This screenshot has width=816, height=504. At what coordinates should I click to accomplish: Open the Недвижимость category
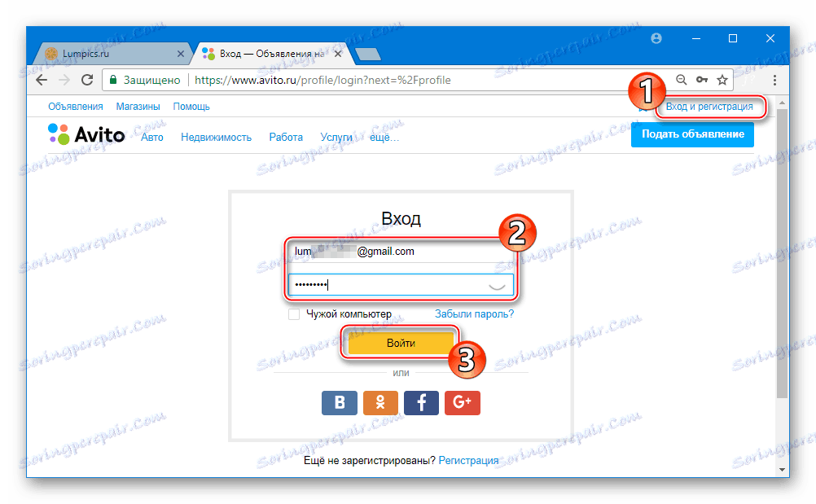coord(216,138)
